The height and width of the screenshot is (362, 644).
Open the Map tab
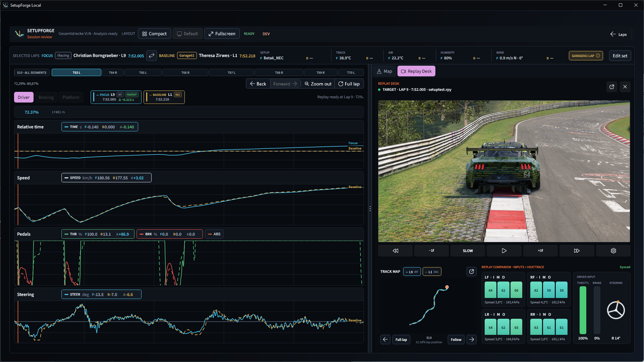[385, 71]
